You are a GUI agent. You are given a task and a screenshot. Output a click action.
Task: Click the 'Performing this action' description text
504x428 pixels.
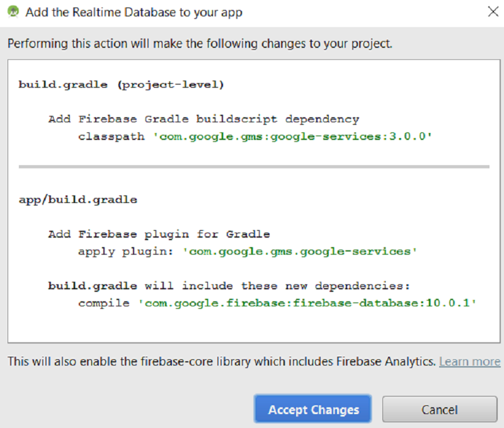click(x=200, y=43)
